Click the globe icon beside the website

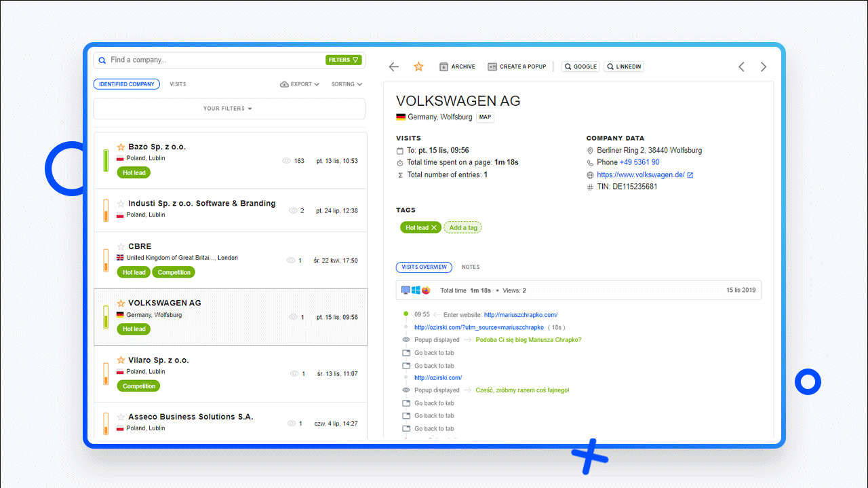(x=590, y=175)
